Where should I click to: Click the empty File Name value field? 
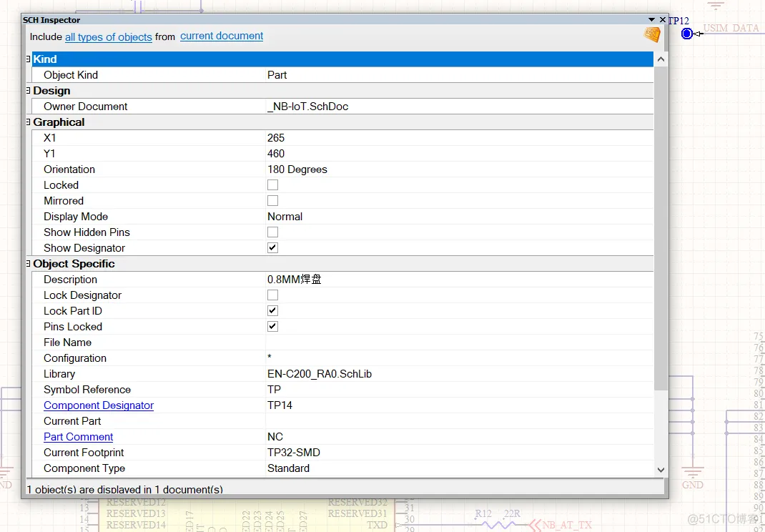point(459,342)
